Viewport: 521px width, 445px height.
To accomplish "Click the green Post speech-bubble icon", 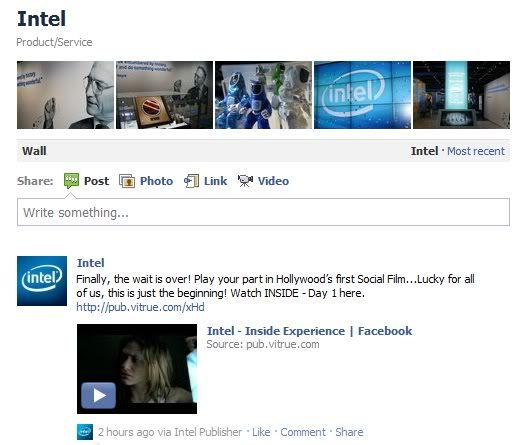I will tap(71, 181).
